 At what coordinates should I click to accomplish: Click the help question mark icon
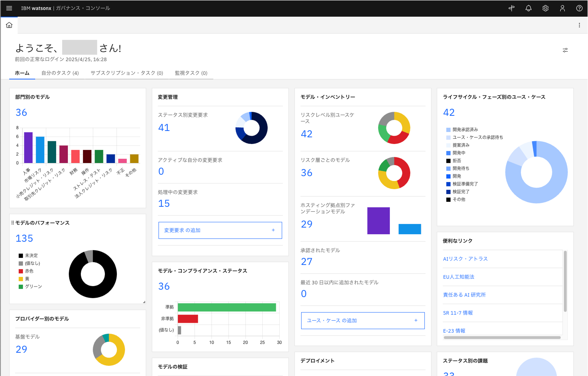point(579,8)
